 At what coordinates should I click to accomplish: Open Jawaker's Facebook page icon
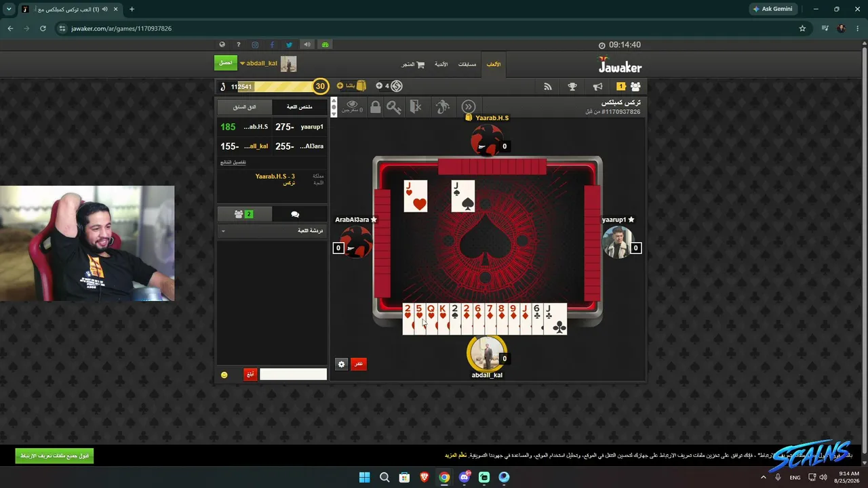(x=272, y=45)
